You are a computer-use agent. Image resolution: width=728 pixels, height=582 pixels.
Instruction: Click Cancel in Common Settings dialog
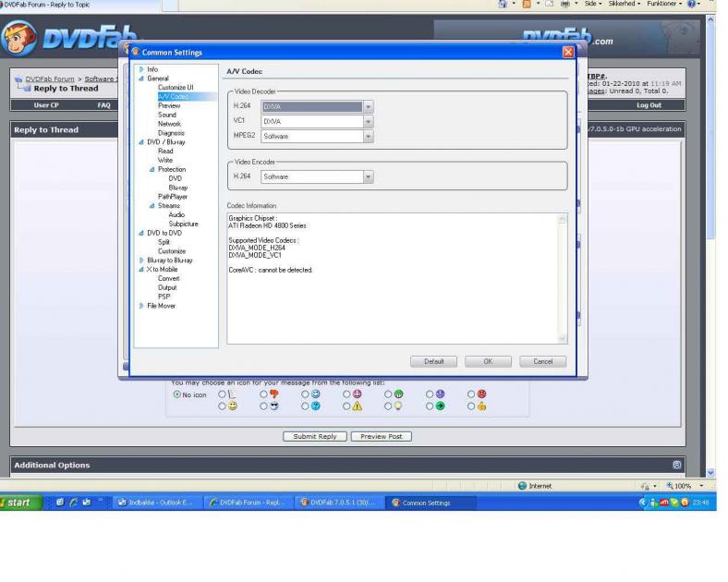542,361
